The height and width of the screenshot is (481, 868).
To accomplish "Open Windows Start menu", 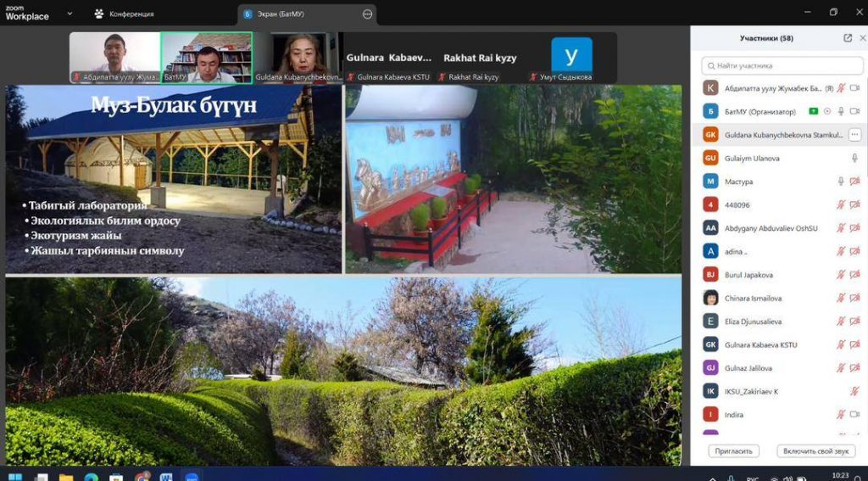I will 14,476.
